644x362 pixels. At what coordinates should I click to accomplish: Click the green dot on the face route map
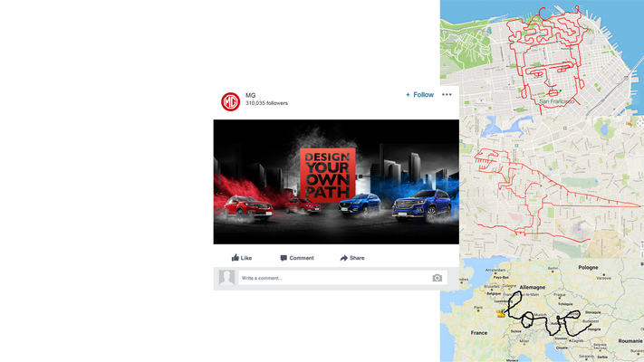pyautogui.click(x=560, y=90)
